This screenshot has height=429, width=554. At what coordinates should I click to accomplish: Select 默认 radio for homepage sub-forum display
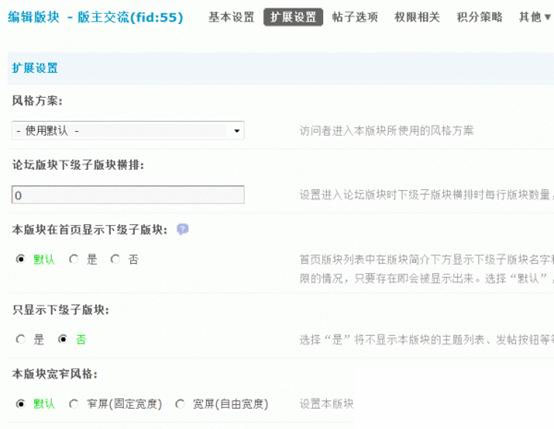click(20, 259)
